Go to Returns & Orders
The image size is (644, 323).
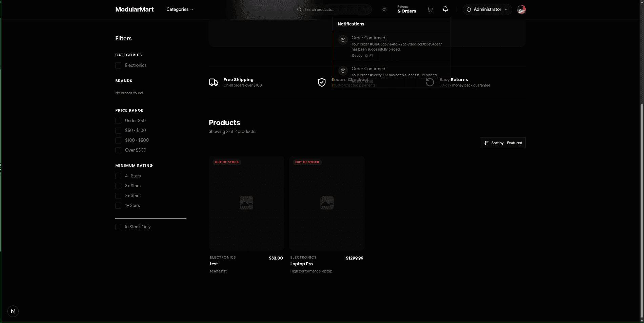(406, 9)
